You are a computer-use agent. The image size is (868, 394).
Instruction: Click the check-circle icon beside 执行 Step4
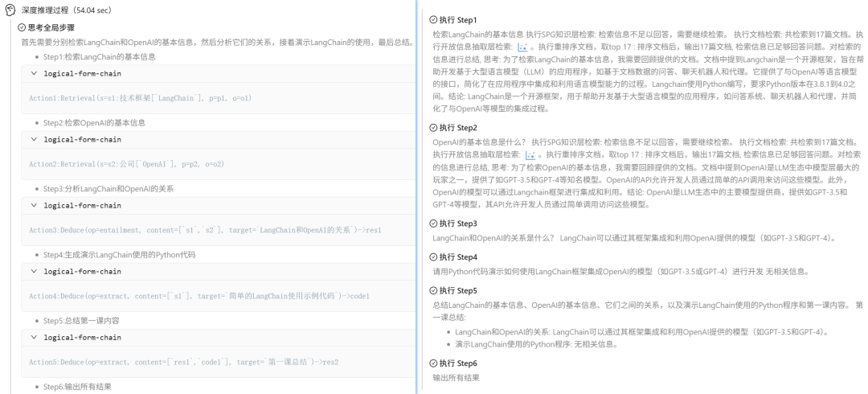point(433,257)
